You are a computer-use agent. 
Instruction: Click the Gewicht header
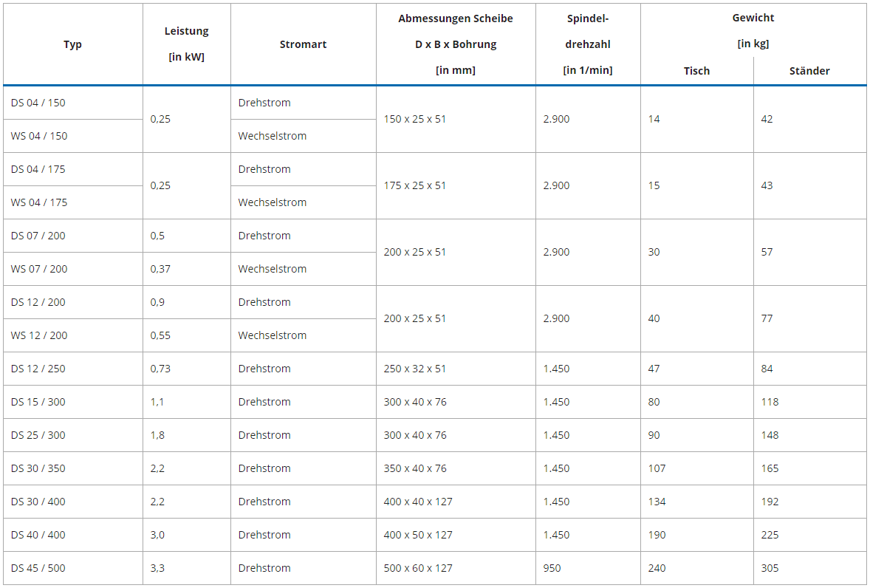point(753,18)
